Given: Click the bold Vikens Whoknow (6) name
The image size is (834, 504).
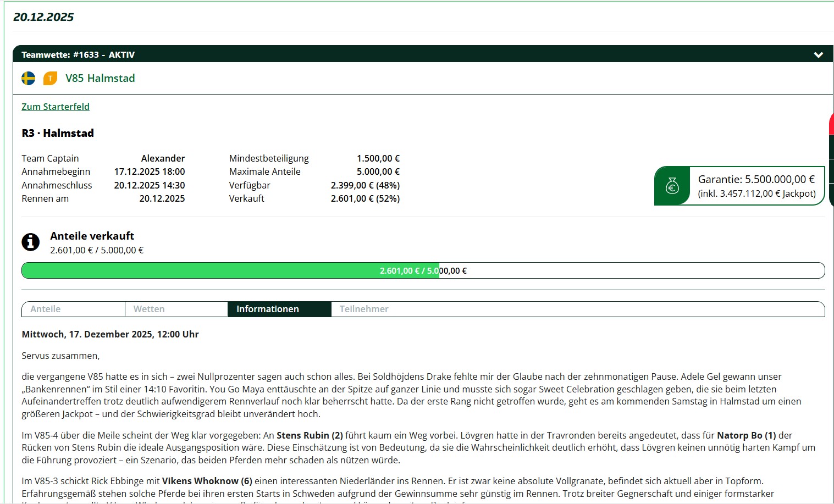Looking at the screenshot, I should (x=207, y=481).
